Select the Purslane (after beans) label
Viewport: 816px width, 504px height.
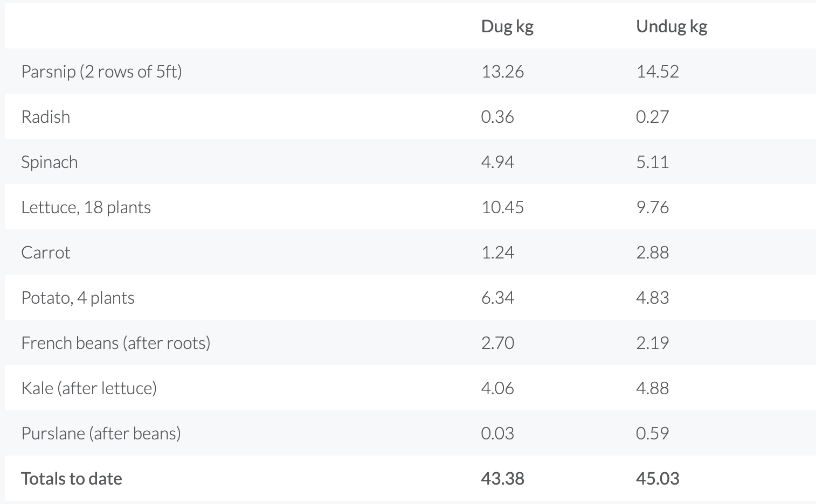[101, 433]
